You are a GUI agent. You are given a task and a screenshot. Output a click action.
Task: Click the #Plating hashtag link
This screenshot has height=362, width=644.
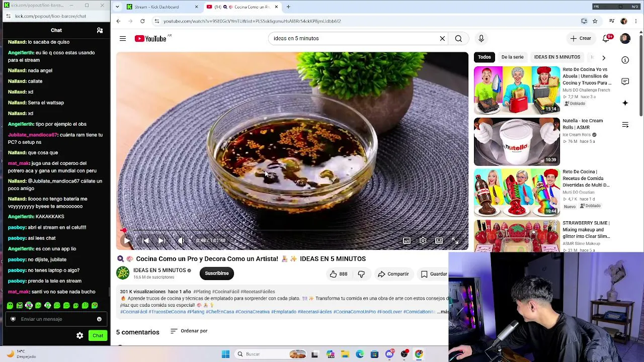pos(202,292)
